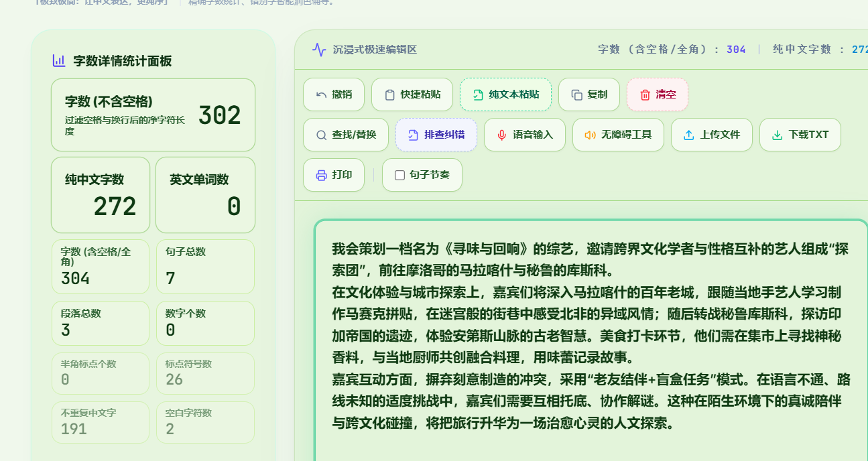The width and height of the screenshot is (868, 461).
Task: Click the 沉浸式极速编辑区 title
Action: click(375, 50)
